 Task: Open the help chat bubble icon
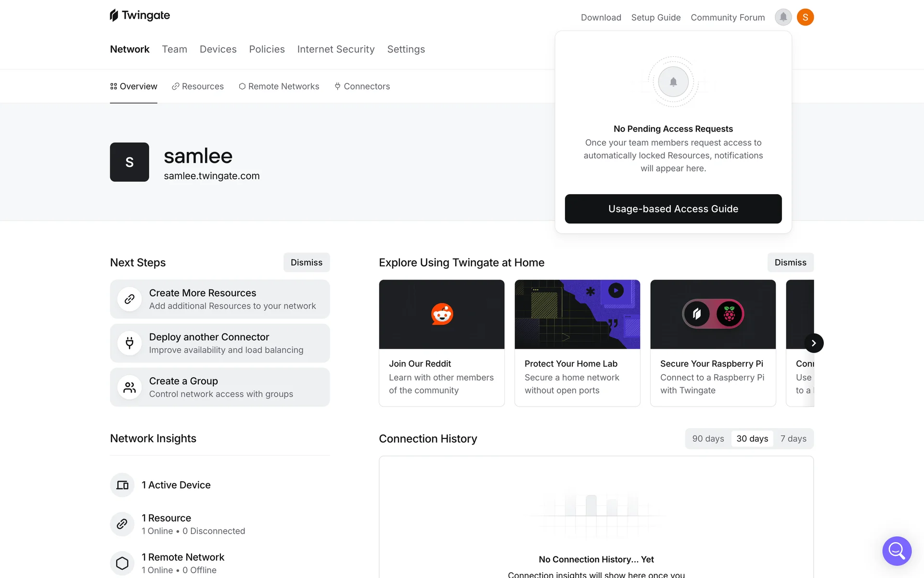[x=897, y=551]
